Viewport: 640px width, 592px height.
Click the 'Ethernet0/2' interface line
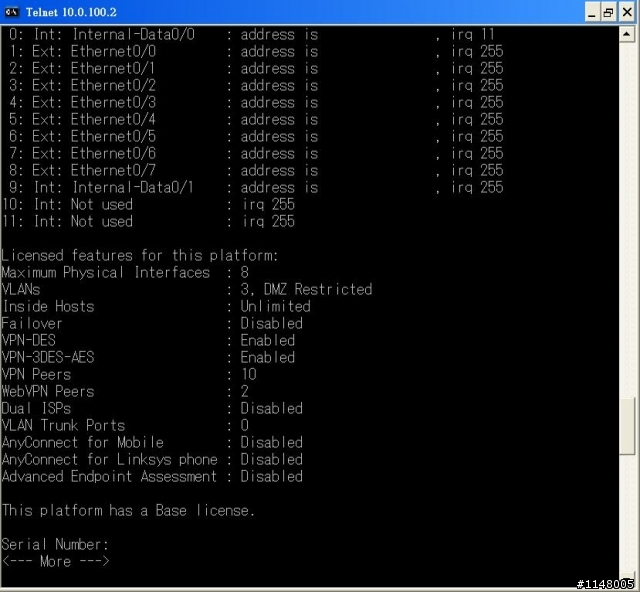(256, 85)
